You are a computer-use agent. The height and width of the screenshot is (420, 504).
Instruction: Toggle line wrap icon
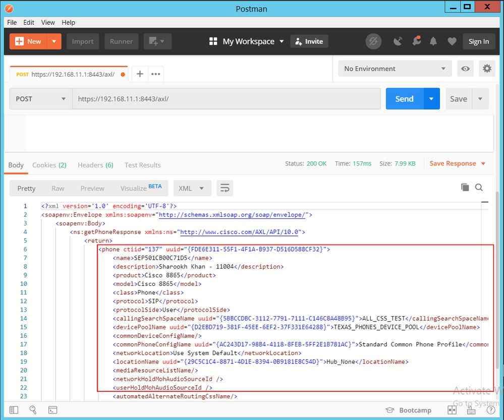(225, 188)
